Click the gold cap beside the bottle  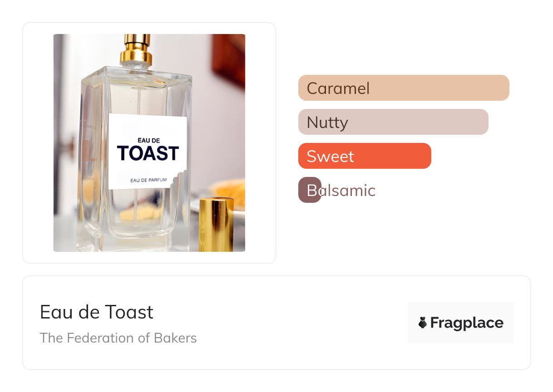216,224
